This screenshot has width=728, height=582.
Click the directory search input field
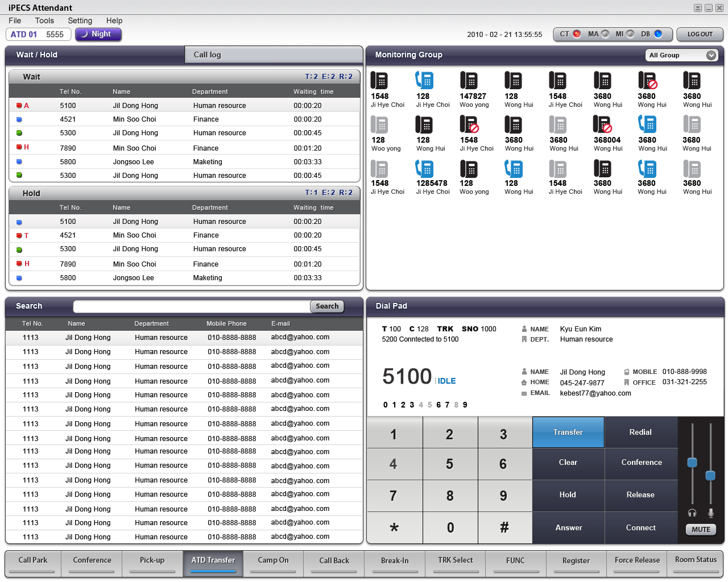(192, 306)
